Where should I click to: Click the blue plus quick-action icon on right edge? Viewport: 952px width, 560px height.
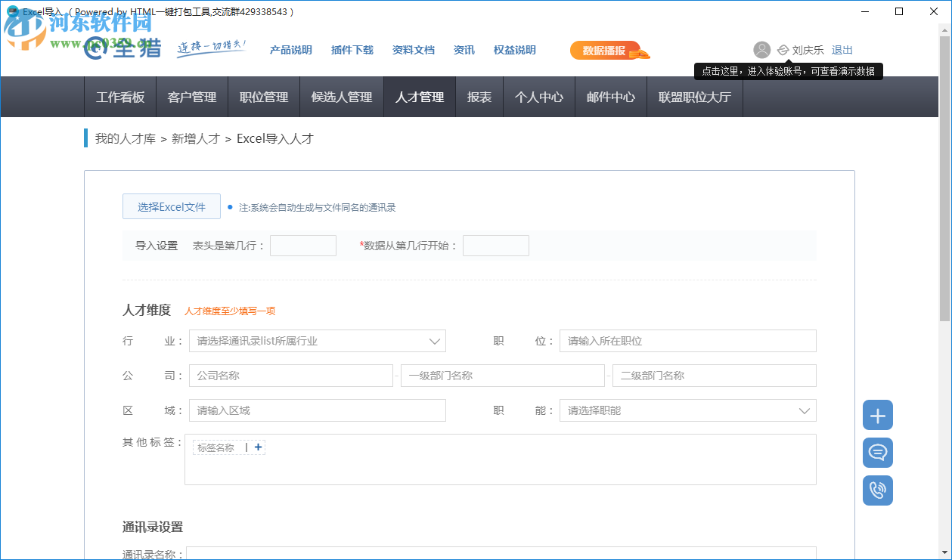[x=877, y=414]
